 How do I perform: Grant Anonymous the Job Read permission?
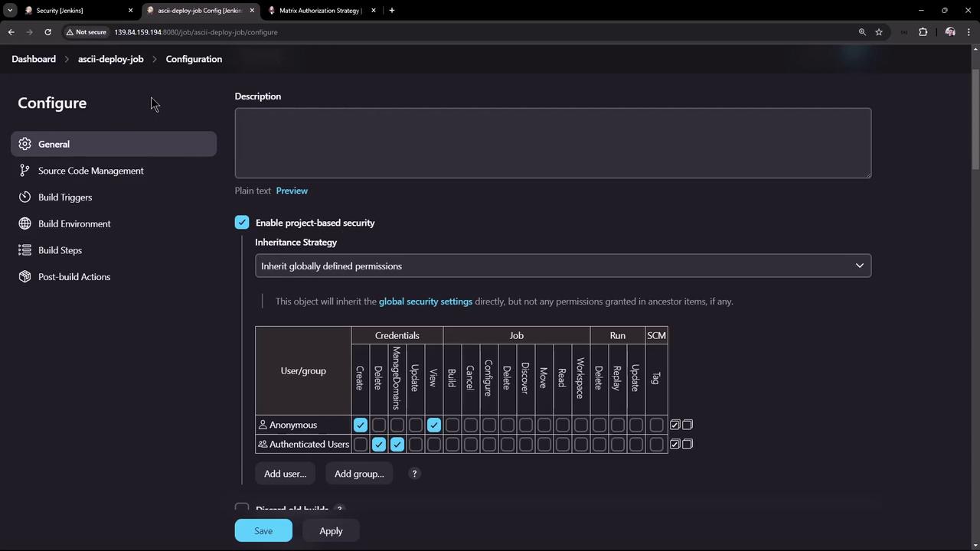point(563,425)
